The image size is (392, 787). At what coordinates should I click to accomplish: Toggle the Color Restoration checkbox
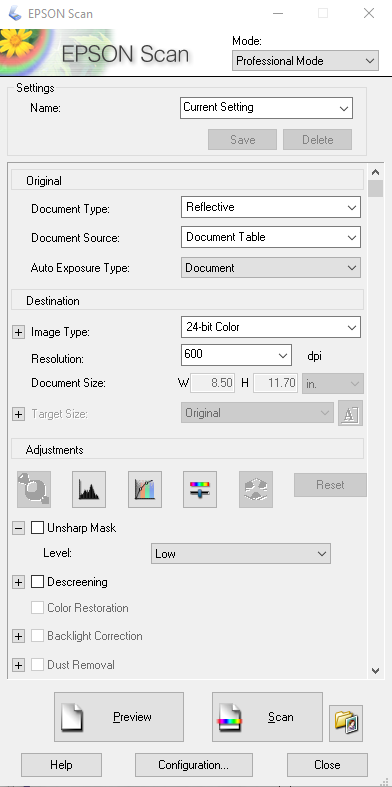37,608
